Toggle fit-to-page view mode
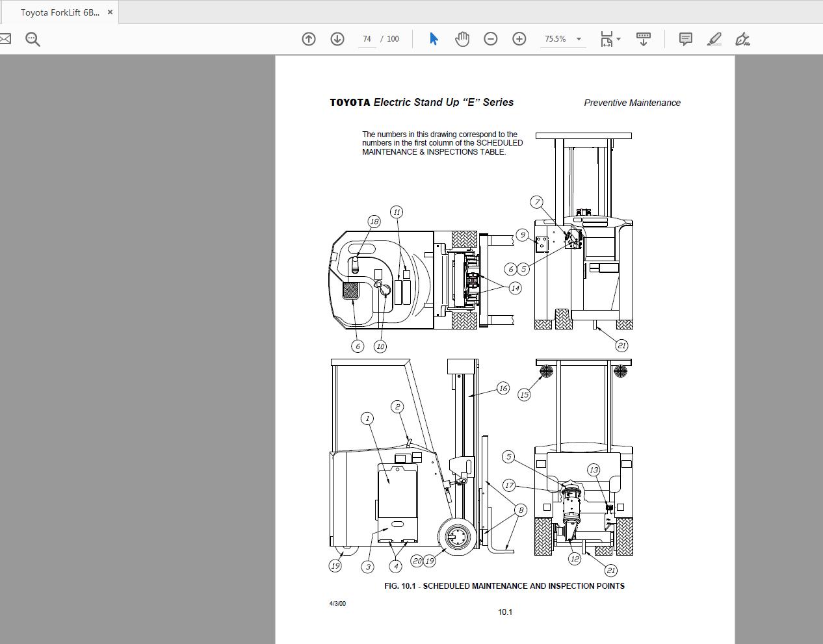This screenshot has width=823, height=644. tap(606, 39)
